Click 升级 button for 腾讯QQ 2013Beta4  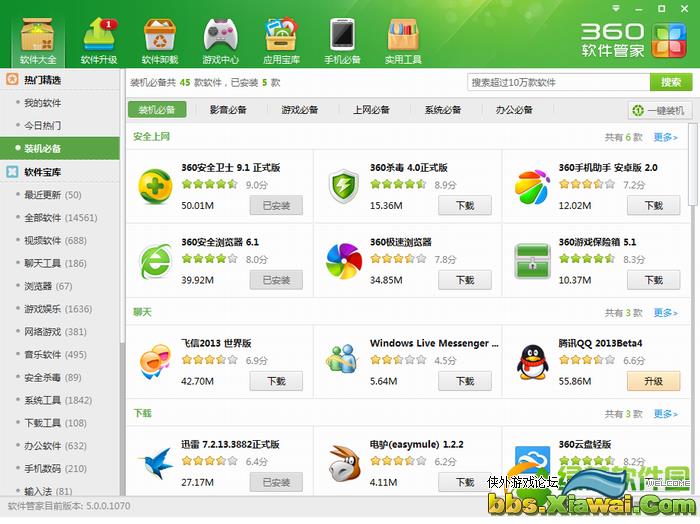click(x=654, y=381)
